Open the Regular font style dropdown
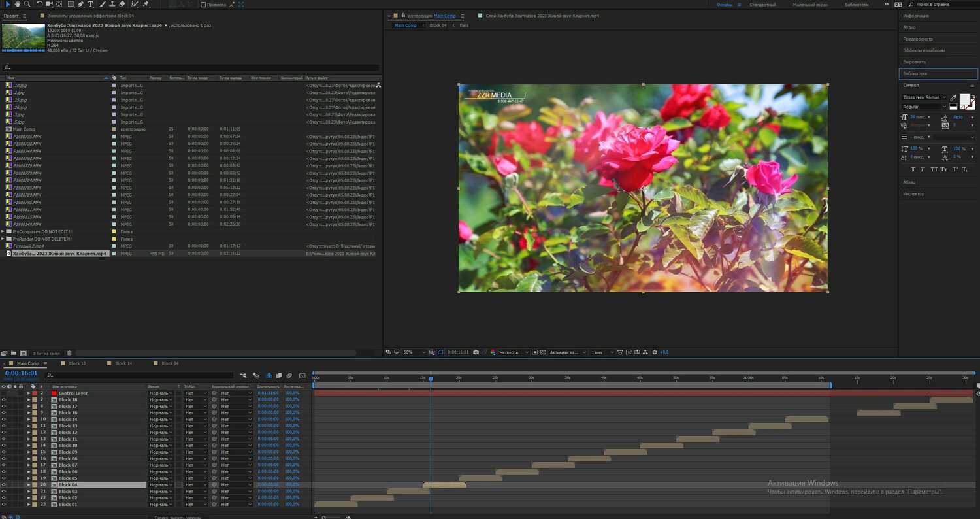Viewport: 980px width, 519px height. pyautogui.click(x=924, y=107)
